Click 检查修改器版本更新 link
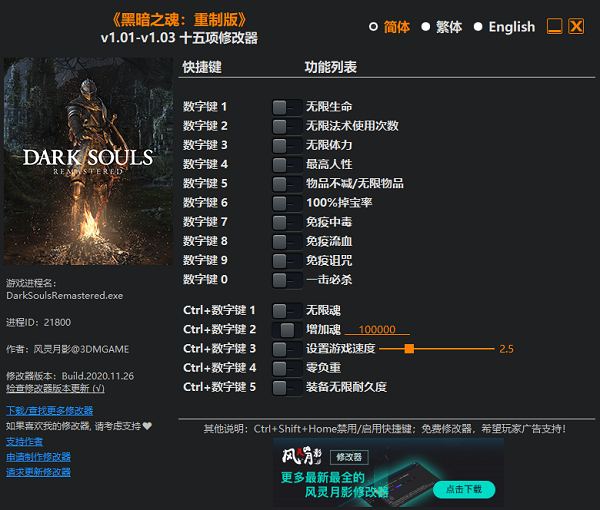The width and height of the screenshot is (600, 510). 55,388
